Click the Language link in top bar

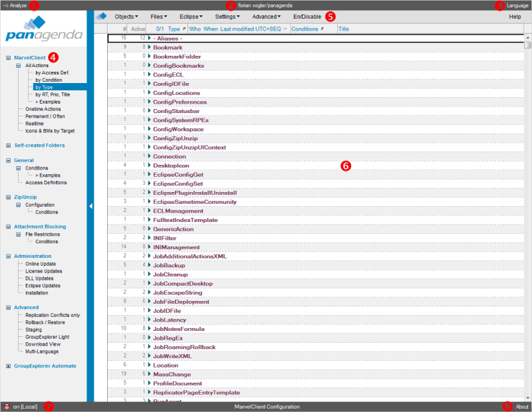(x=517, y=5)
